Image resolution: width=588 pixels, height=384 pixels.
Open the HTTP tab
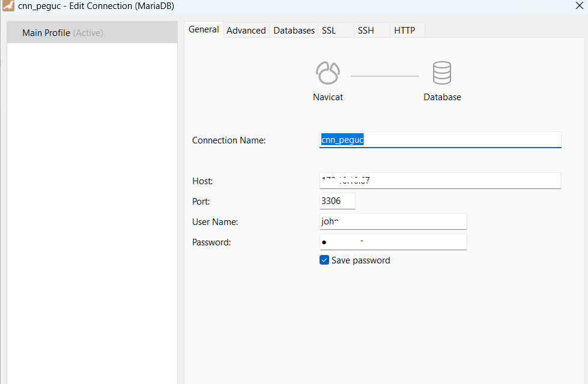(404, 30)
